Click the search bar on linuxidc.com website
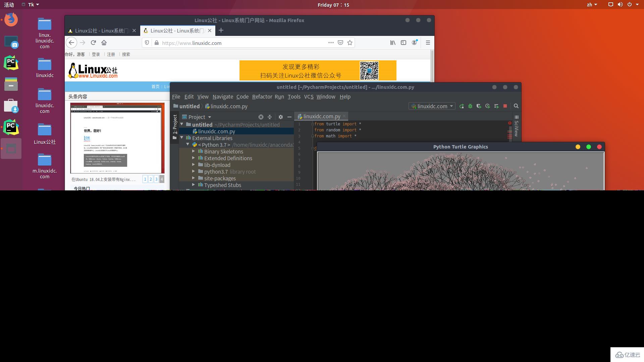Screen dimensions: 644x362 coord(126,54)
